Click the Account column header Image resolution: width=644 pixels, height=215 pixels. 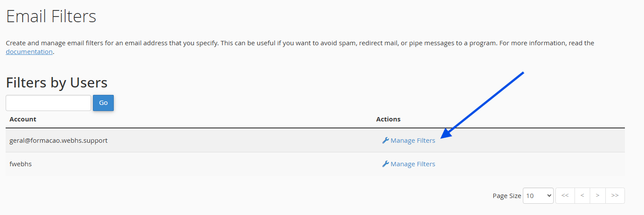click(23, 119)
